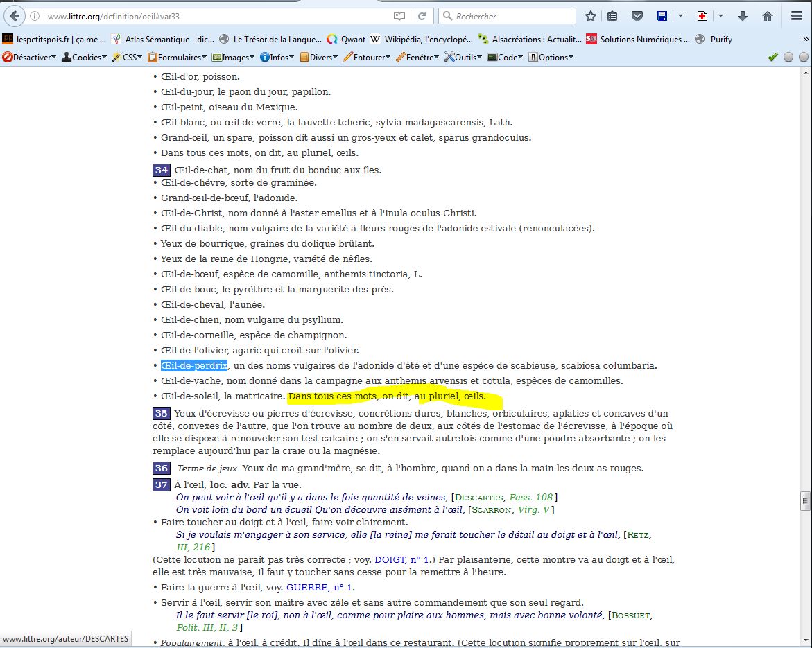Open the Désactiver dropdown in developer toolbar

[30, 58]
